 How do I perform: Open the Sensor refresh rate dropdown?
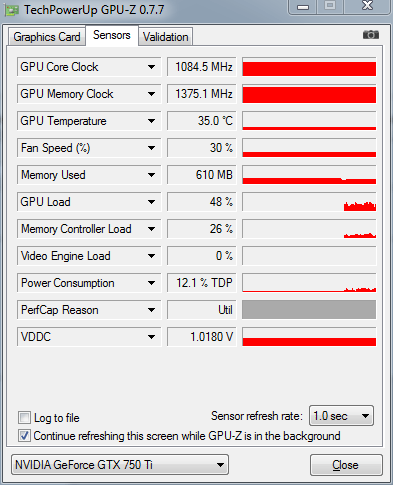341,416
